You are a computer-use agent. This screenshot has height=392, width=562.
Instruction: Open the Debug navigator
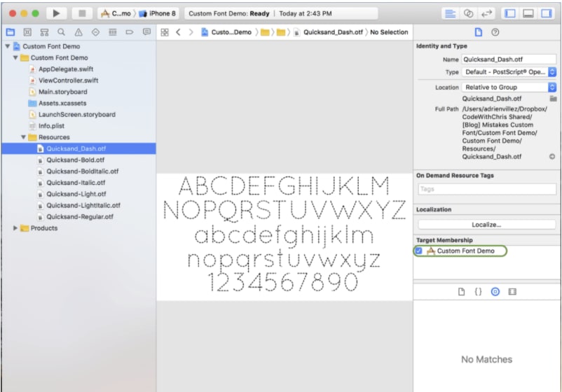coord(113,32)
